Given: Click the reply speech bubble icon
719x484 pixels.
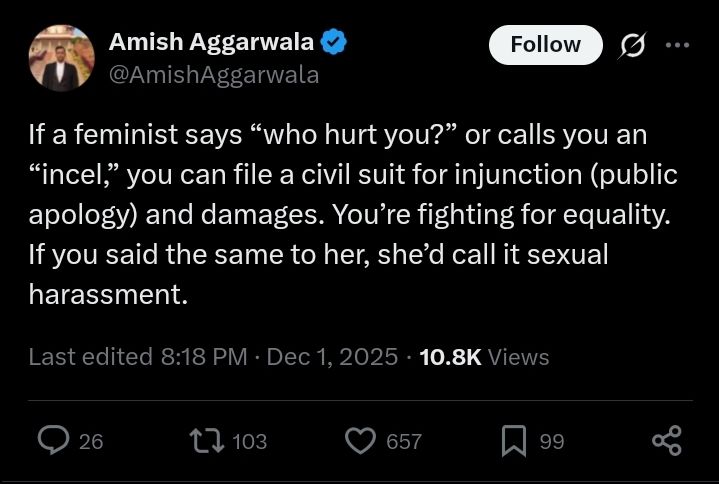Looking at the screenshot, I should coord(53,440).
